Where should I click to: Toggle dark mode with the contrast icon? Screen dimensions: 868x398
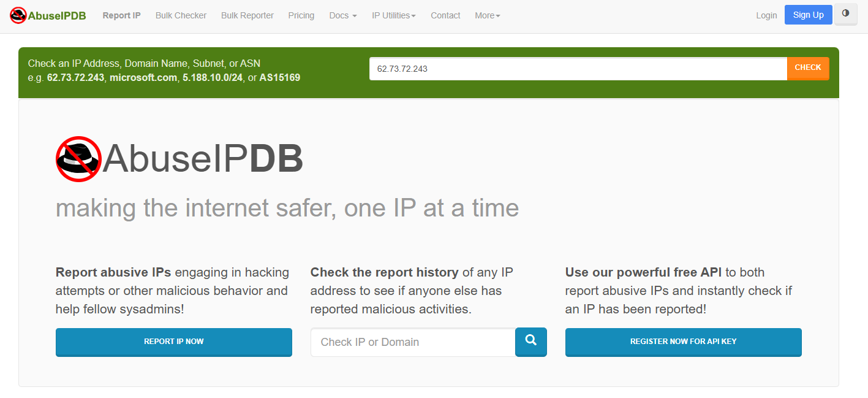tap(846, 14)
